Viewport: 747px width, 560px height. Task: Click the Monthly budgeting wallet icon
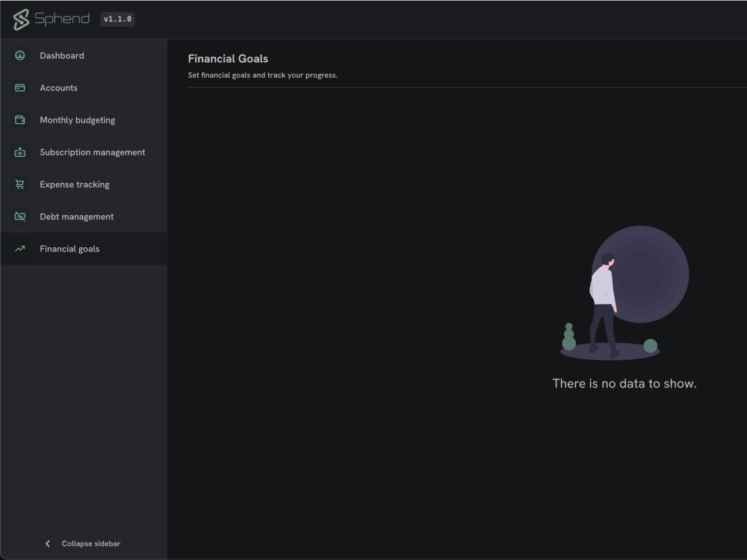(20, 120)
